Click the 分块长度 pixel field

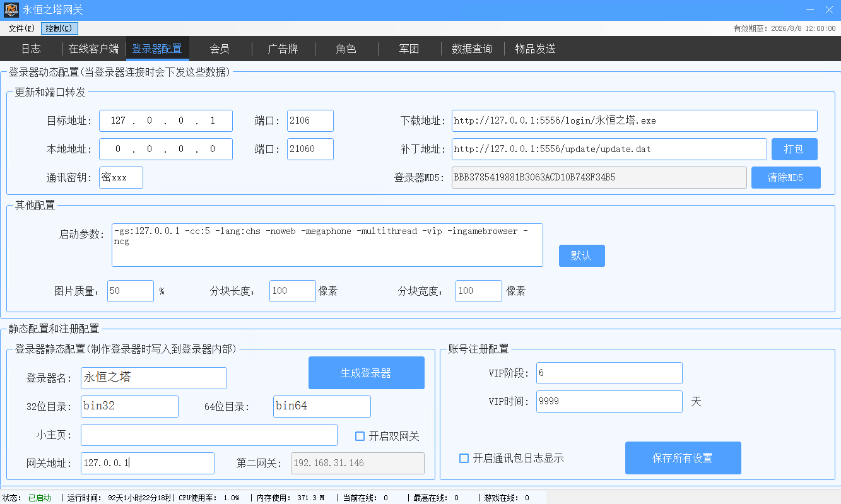[293, 291]
